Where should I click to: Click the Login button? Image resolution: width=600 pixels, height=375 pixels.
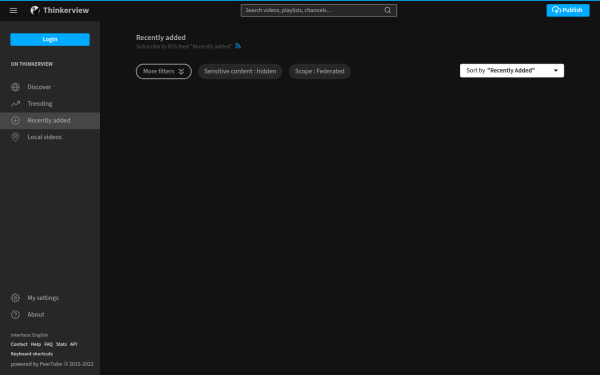click(x=50, y=39)
